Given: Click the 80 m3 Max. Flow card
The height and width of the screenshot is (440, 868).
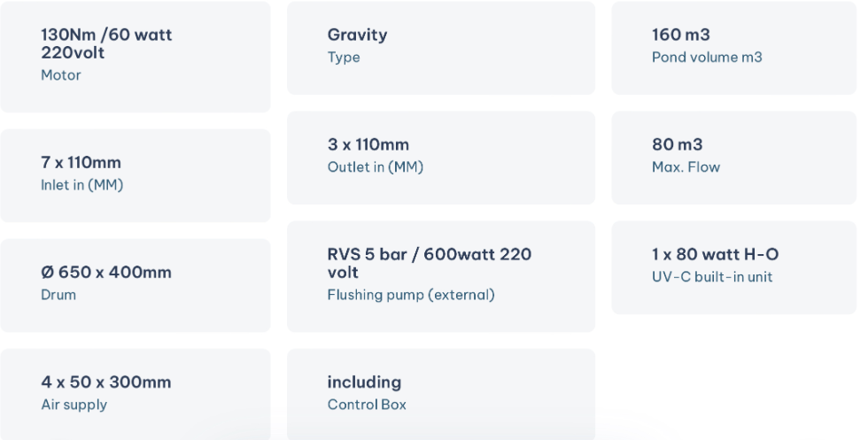Looking at the screenshot, I should point(734,158).
